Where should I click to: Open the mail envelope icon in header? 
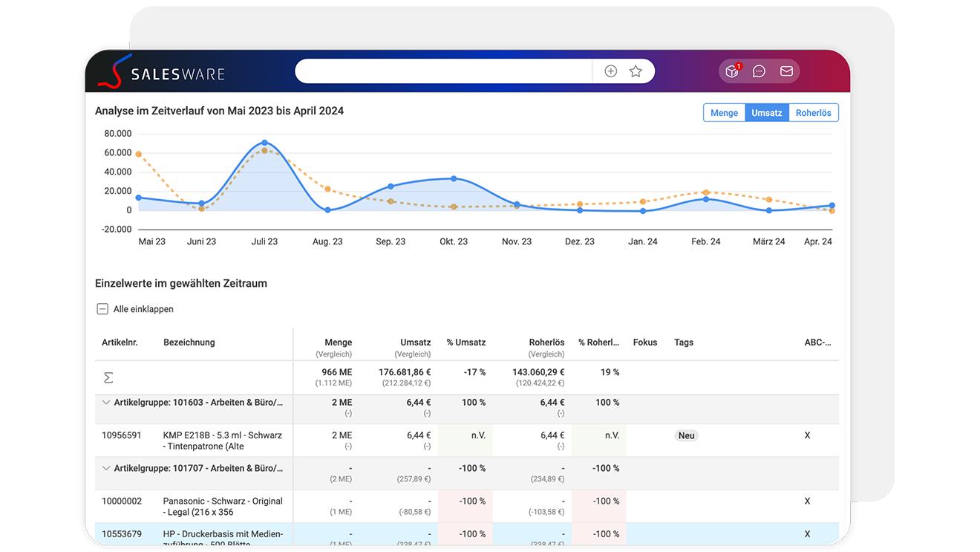click(785, 71)
